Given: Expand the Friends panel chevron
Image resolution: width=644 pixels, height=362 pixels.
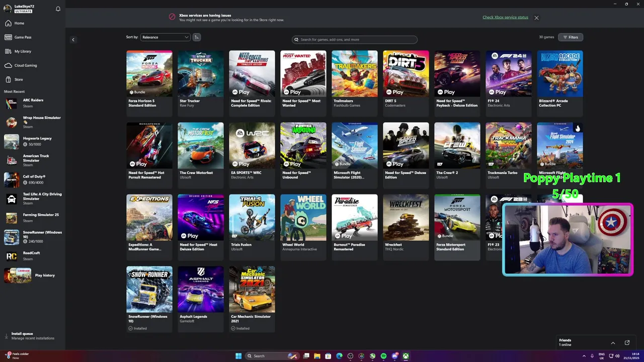Looking at the screenshot, I should click(x=613, y=343).
